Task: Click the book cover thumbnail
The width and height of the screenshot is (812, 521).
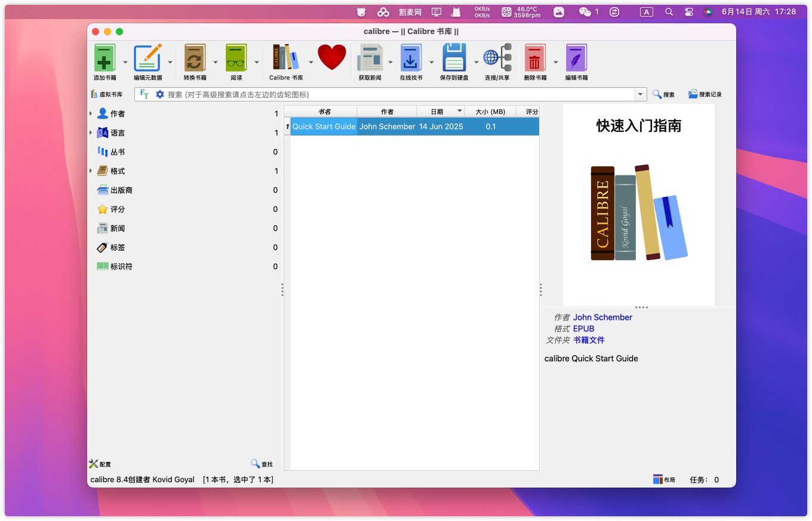Action: click(x=638, y=205)
